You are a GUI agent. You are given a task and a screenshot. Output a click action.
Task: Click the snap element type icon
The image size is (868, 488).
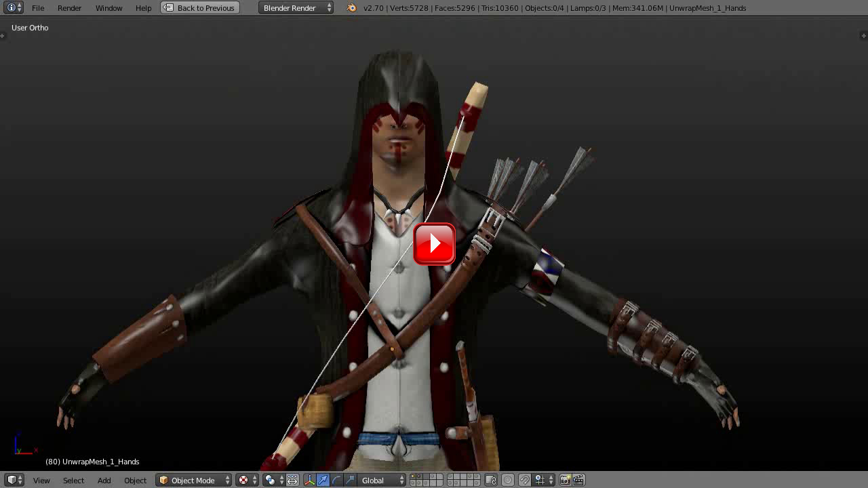[543, 480]
